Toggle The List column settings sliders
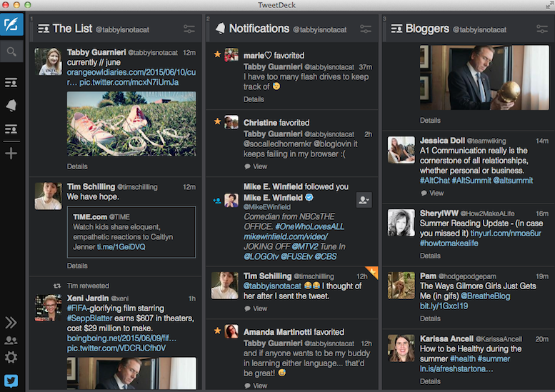The image size is (555, 392). click(x=189, y=29)
